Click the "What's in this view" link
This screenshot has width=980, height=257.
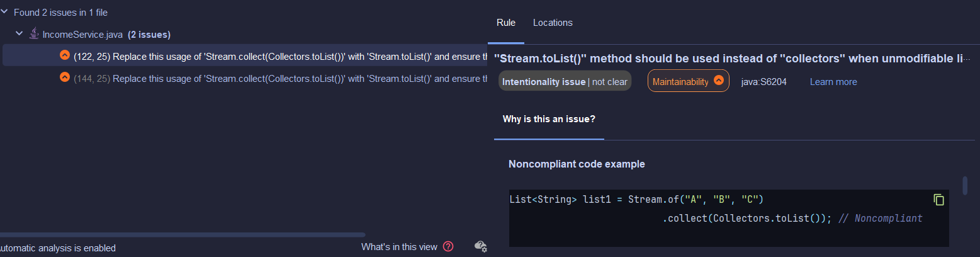point(399,247)
